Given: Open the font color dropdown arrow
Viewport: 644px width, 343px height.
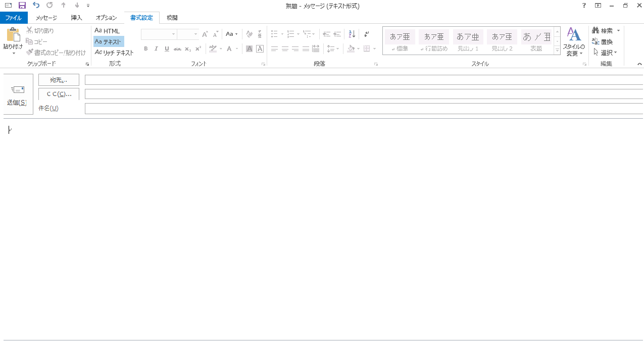Looking at the screenshot, I should coord(237,49).
